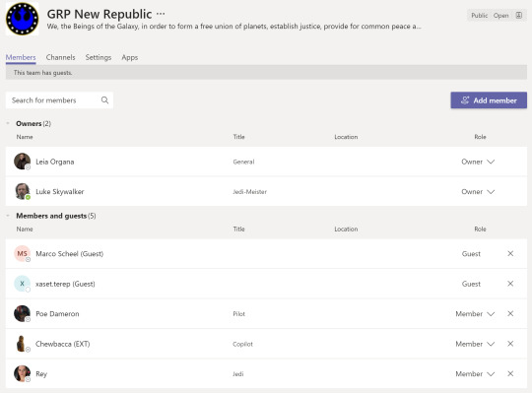Click the name Marco Scheel (Guest)

pos(70,254)
